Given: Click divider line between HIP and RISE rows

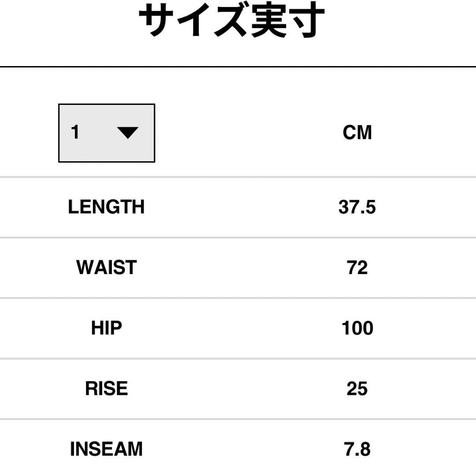Looking at the screenshot, I should (238, 358).
